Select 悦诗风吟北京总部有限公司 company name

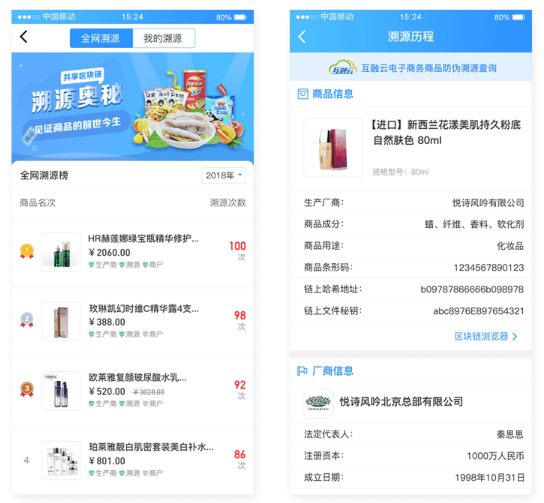tap(401, 402)
